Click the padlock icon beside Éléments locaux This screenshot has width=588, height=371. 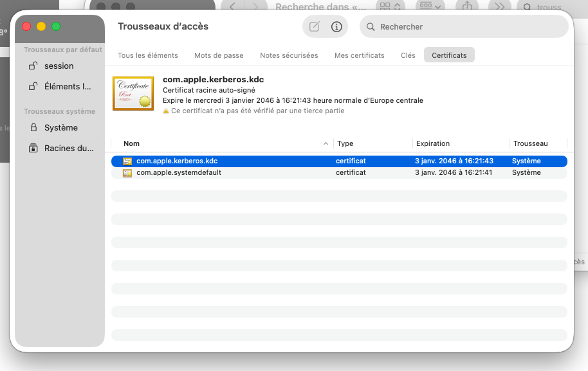coord(33,87)
